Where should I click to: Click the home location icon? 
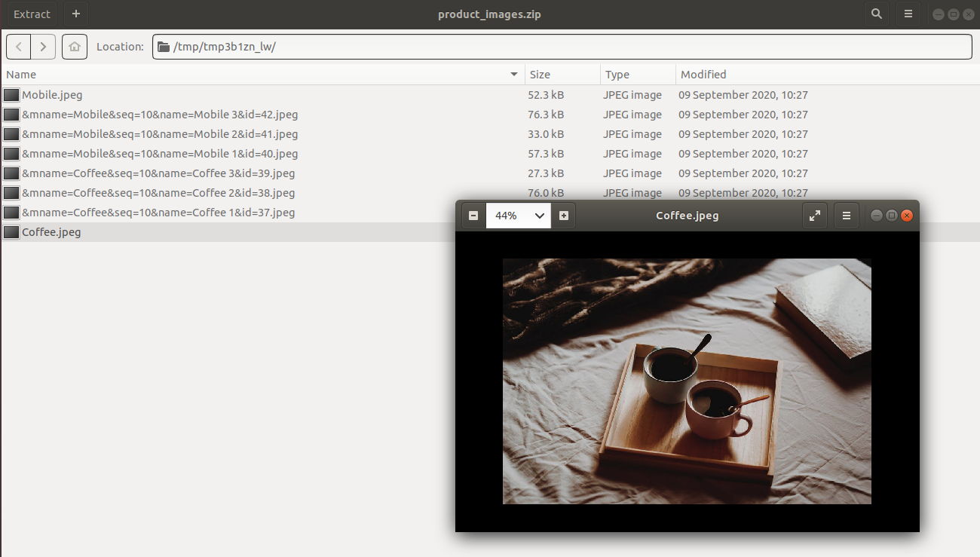(75, 47)
